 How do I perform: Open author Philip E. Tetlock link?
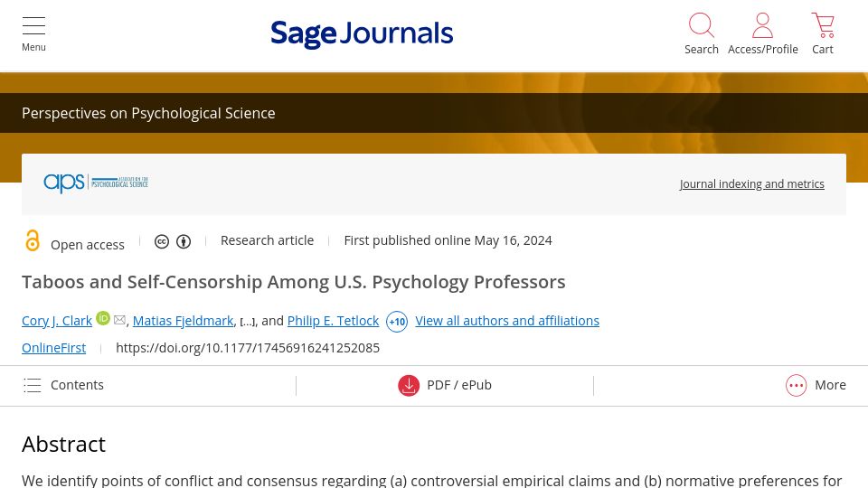(x=334, y=321)
